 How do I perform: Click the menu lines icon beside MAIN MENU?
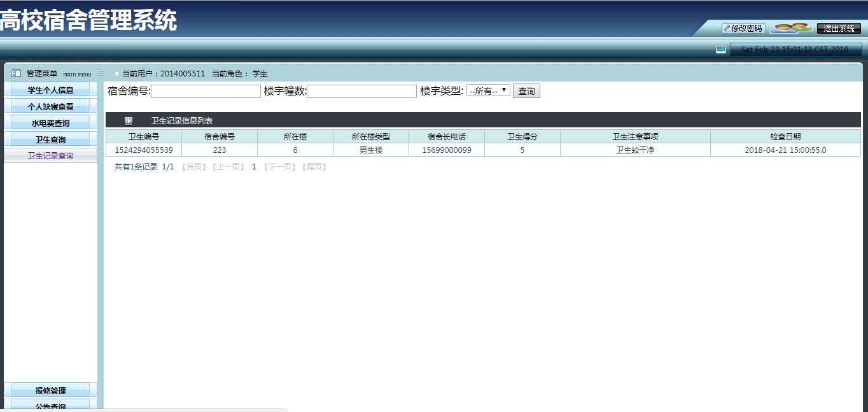101,73
